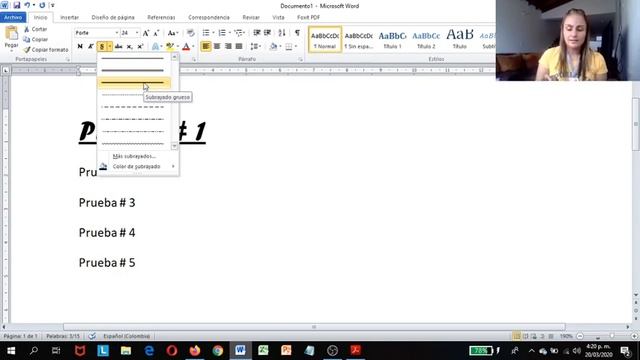Toggle bold (N) formatting
Screen dimensions: 640x360
pyautogui.click(x=80, y=47)
